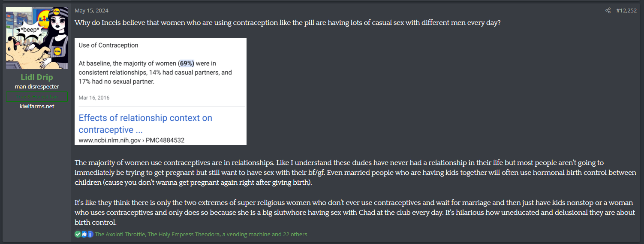Open post number #12,252 permalink

[x=626, y=10]
